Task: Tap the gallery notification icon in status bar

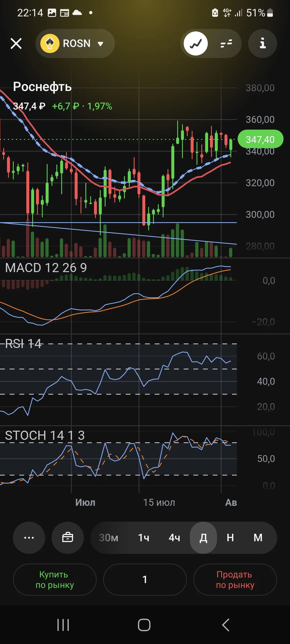Action: [x=52, y=13]
